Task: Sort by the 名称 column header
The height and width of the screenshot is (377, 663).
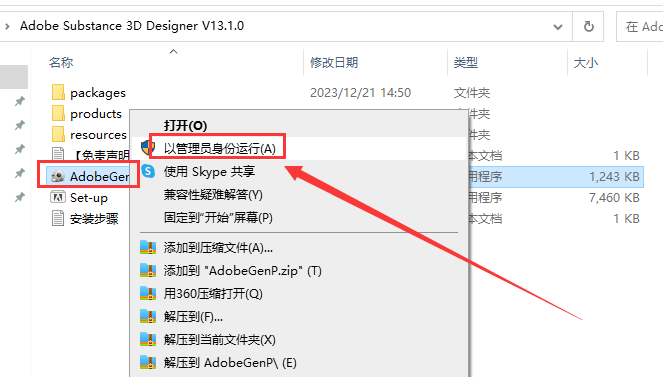Action: tap(61, 63)
